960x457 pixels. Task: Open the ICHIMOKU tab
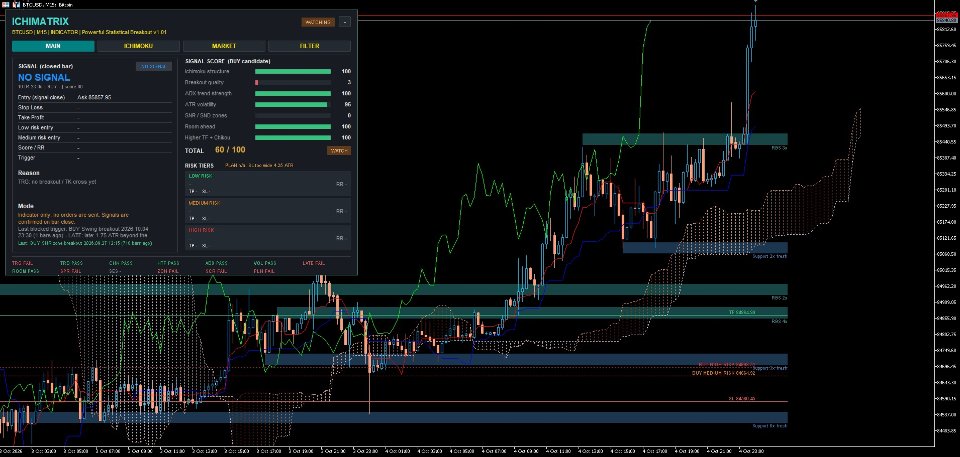pos(138,46)
